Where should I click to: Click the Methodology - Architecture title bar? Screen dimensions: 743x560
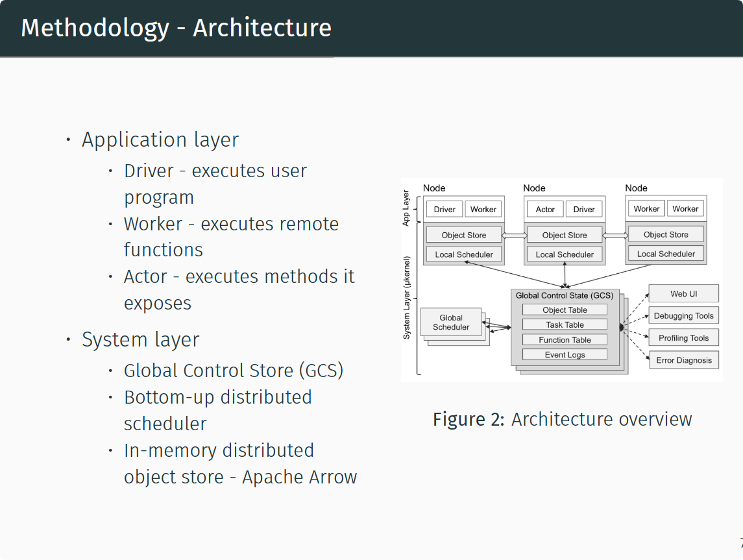coord(176,27)
